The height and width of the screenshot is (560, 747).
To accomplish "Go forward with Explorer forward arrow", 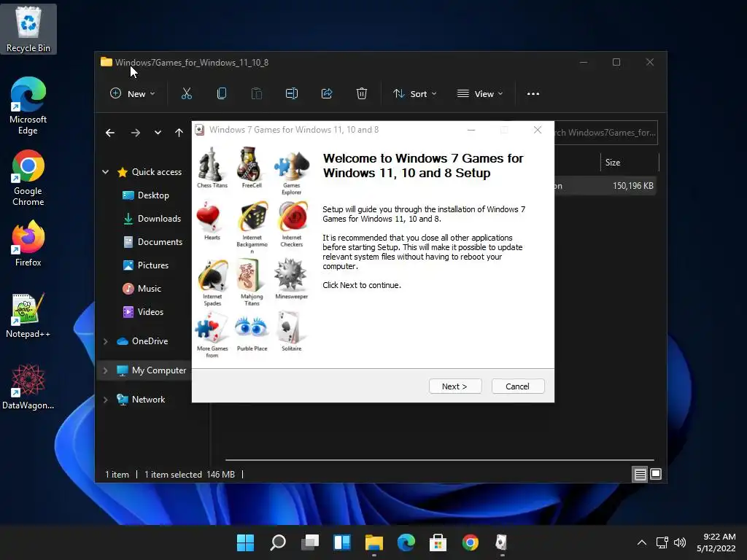I will (136, 133).
